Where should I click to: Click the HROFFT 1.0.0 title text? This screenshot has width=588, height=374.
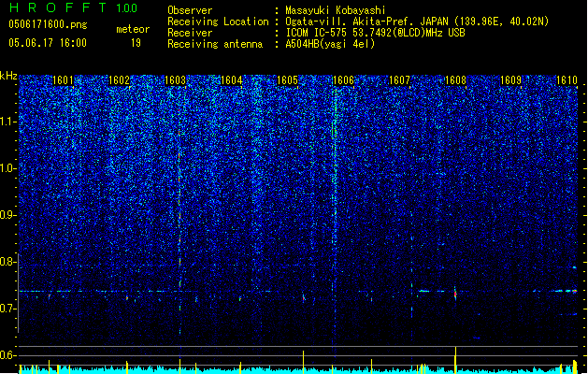(x=73, y=7)
